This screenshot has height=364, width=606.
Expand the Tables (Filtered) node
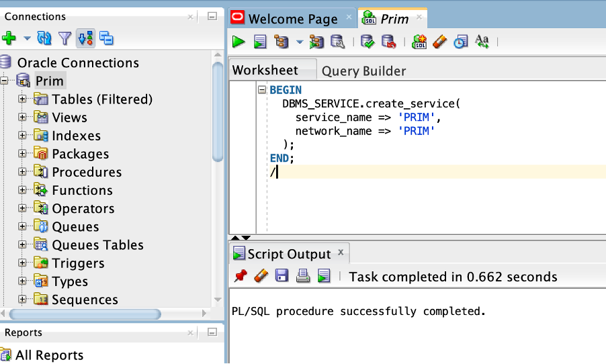click(22, 99)
